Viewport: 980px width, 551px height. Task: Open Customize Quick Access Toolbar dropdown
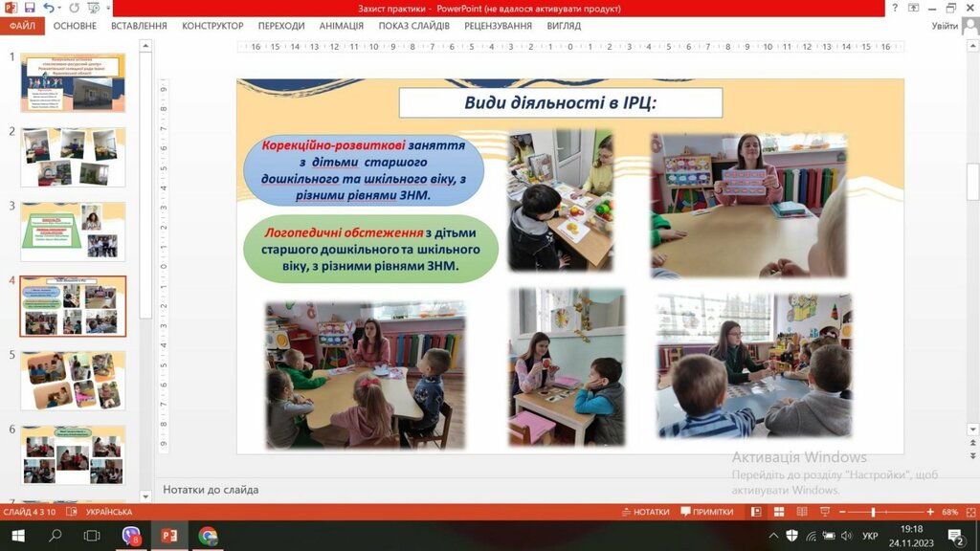tap(107, 8)
